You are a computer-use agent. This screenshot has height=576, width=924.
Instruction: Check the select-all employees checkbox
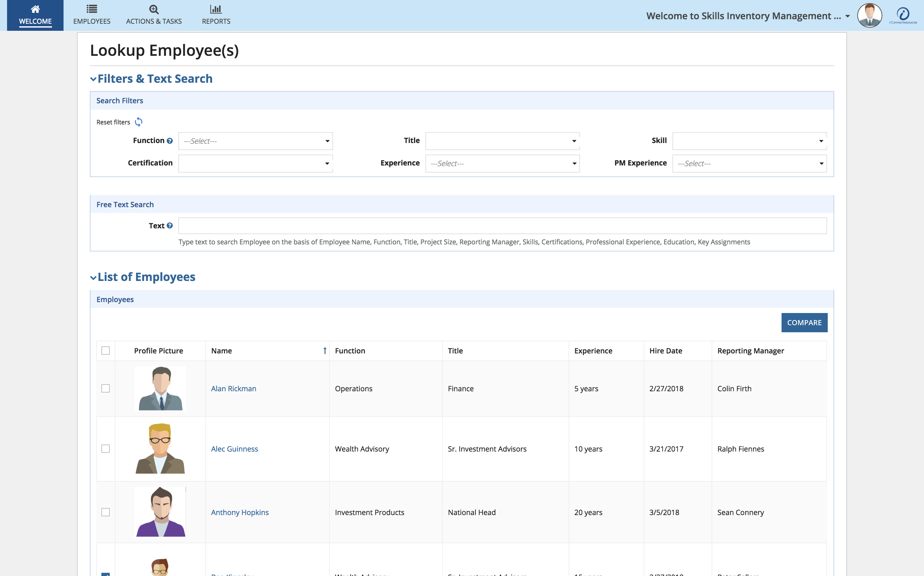point(106,351)
